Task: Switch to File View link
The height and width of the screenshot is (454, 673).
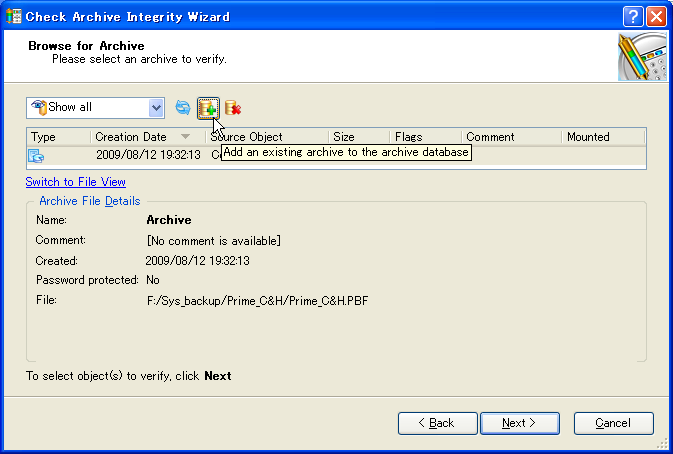Action: coord(76,182)
